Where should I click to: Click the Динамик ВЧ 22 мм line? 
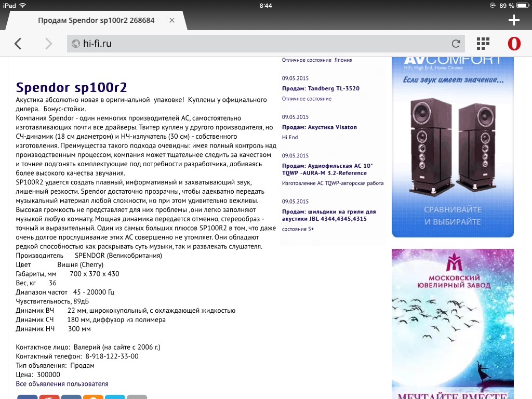click(126, 311)
